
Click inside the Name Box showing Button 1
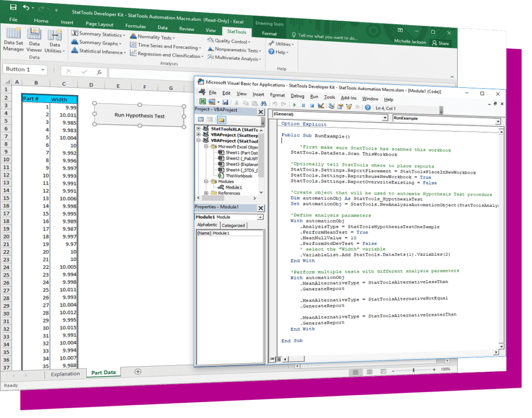[x=24, y=69]
